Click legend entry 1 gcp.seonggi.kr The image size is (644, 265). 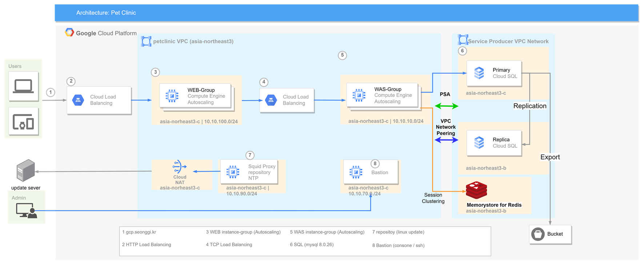tap(139, 232)
